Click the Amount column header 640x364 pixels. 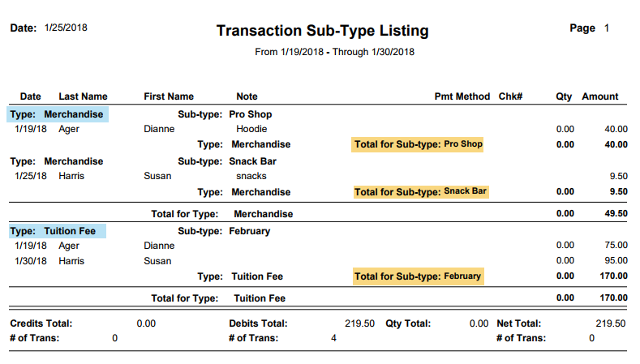pyautogui.click(x=599, y=96)
